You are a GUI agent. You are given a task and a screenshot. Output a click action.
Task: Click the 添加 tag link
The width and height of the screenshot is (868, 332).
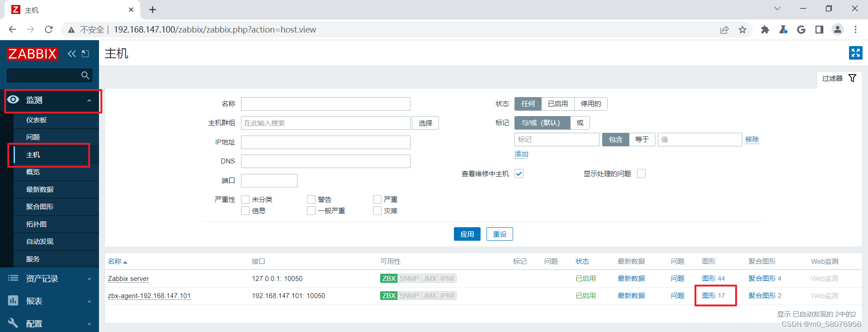pyautogui.click(x=521, y=154)
